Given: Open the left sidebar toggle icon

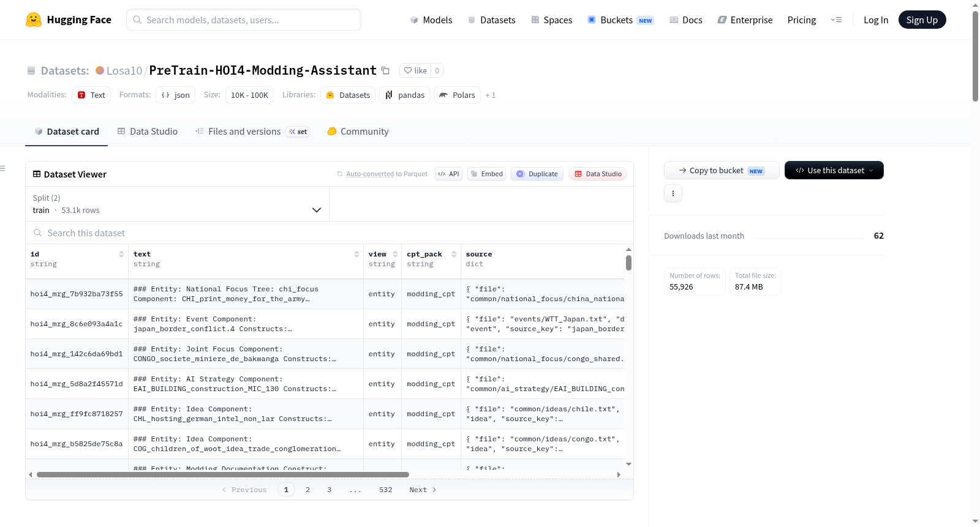Looking at the screenshot, I should pyautogui.click(x=2, y=168).
